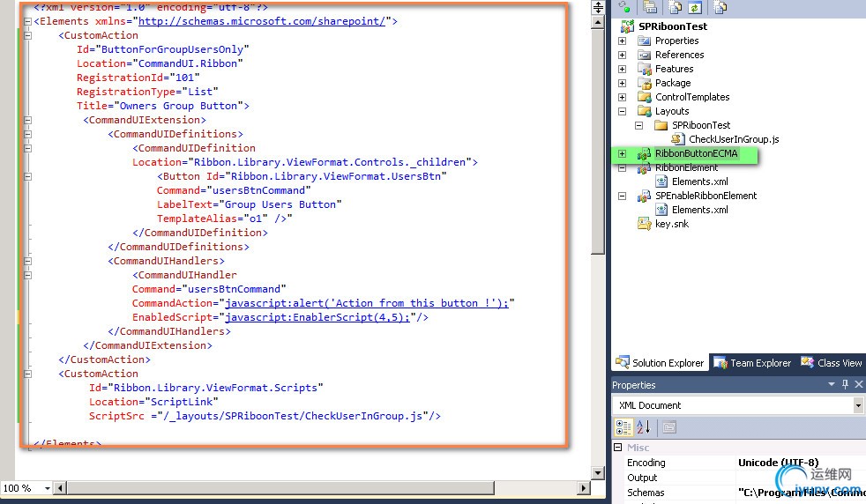This screenshot has width=866, height=504.
Task: Expand the ControlTemplates node
Action: (623, 97)
